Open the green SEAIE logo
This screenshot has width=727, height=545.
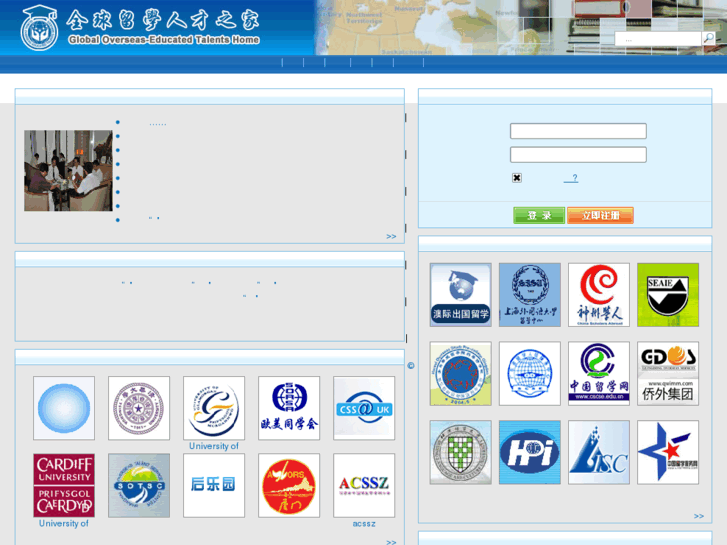(x=668, y=295)
